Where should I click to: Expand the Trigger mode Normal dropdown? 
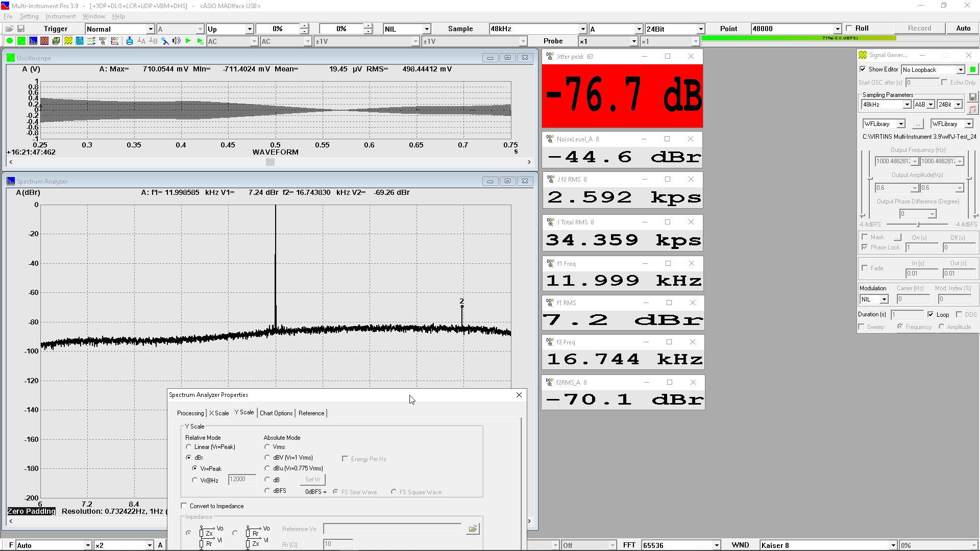pos(150,29)
